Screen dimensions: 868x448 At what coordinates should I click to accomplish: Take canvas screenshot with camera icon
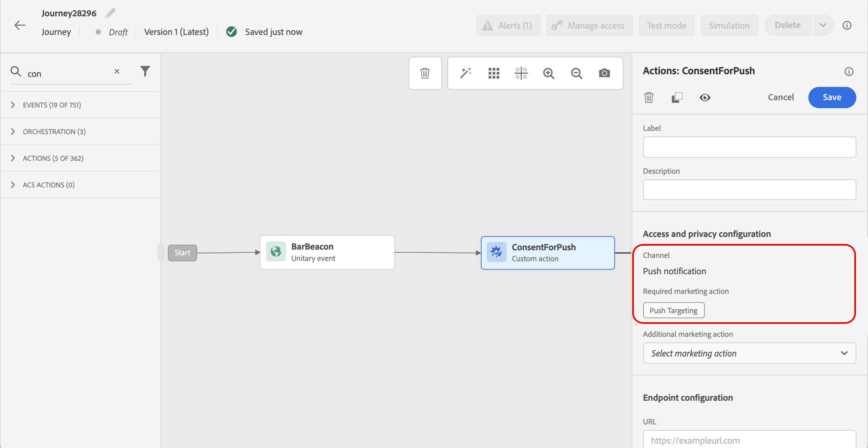604,73
